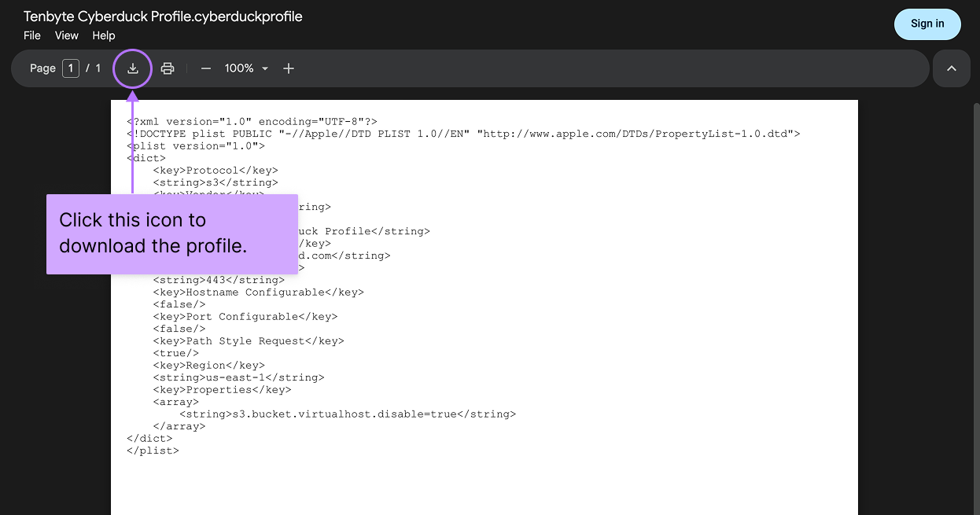Click the line <string>443</string>

tap(219, 280)
